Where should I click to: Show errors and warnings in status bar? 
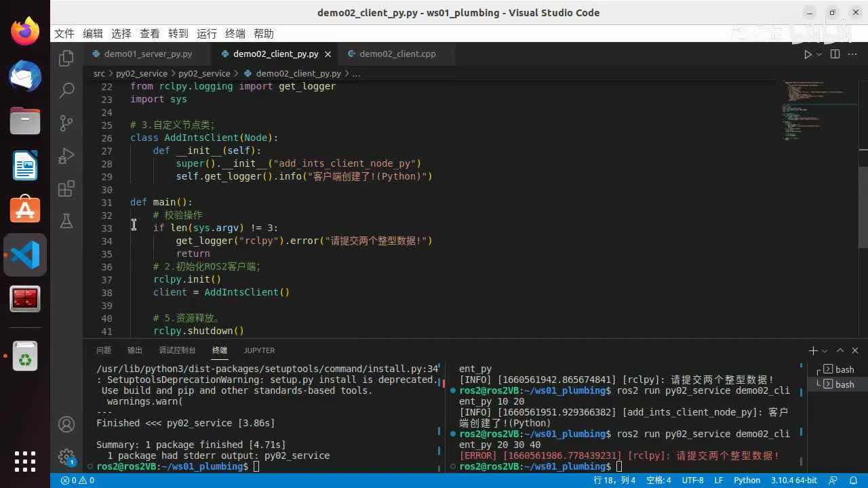[x=77, y=481]
